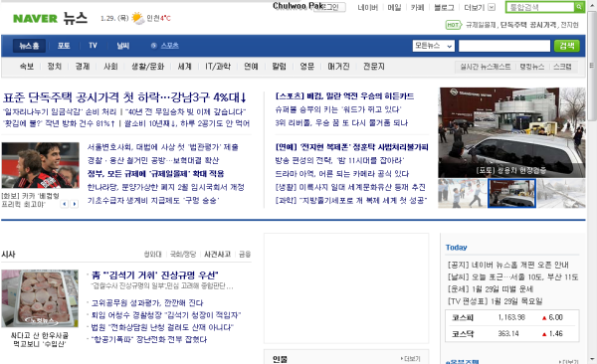
Task: Go to the 뉴스홈 tab
Action: point(29,46)
